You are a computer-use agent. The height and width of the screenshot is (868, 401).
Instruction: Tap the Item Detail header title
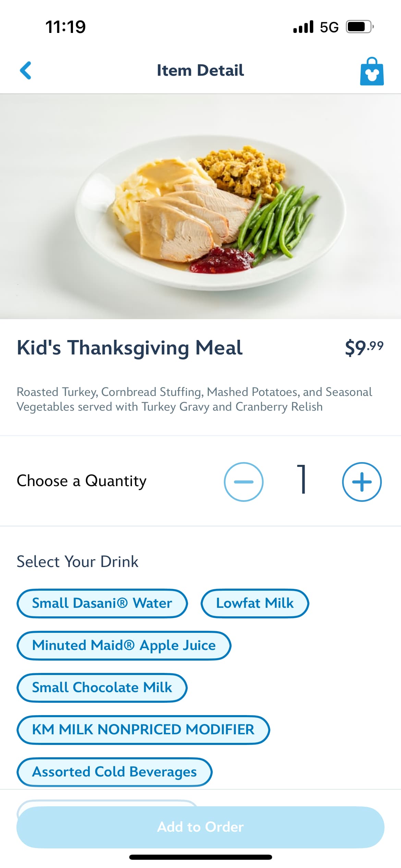pos(200,70)
